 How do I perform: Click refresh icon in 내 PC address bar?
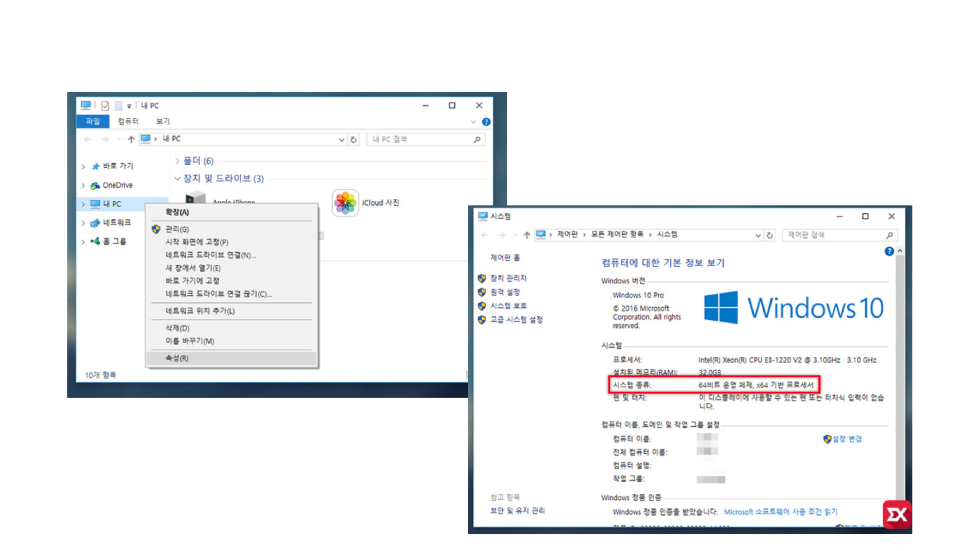tap(354, 139)
